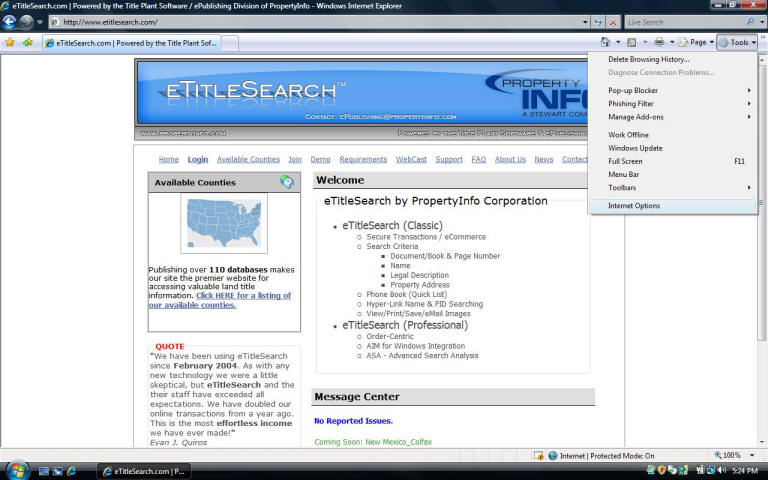The height and width of the screenshot is (480, 768).
Task: Open the Demo link
Action: pyautogui.click(x=320, y=160)
